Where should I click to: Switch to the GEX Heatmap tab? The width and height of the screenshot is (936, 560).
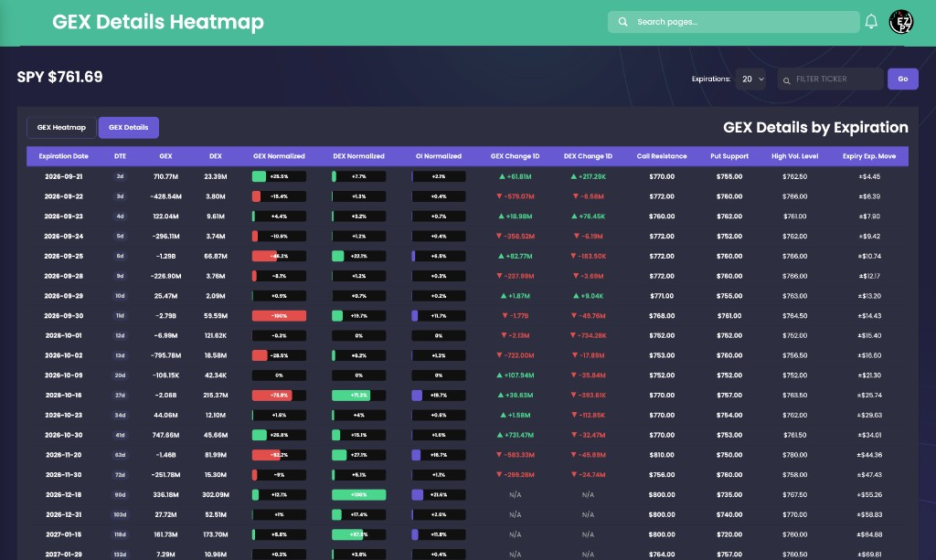point(61,127)
